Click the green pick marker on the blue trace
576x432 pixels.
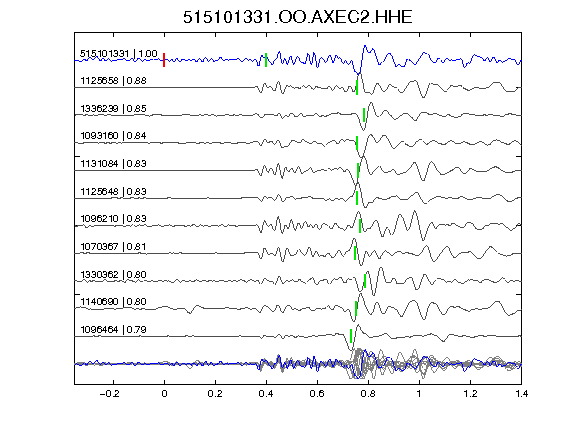(x=266, y=60)
